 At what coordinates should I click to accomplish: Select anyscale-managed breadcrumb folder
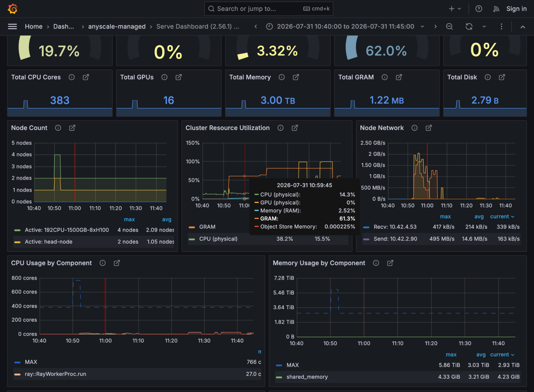117,26
